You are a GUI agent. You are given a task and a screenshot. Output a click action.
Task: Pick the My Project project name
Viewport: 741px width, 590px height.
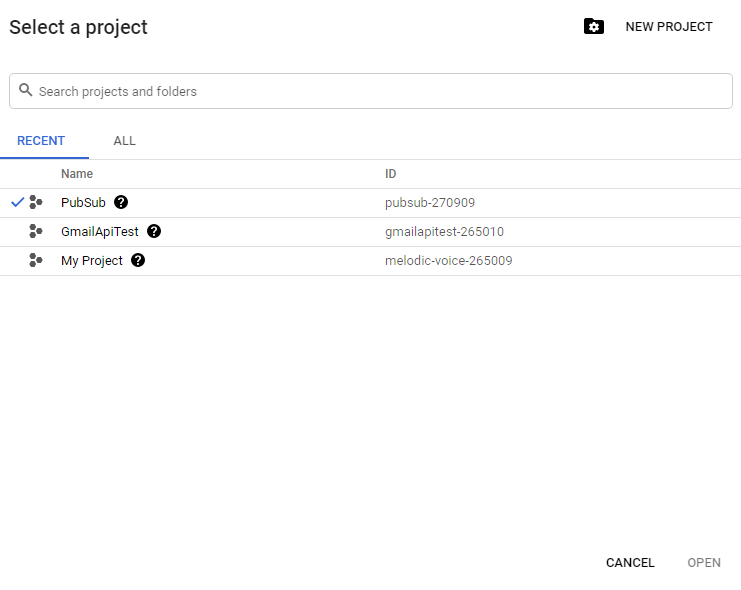tap(92, 260)
